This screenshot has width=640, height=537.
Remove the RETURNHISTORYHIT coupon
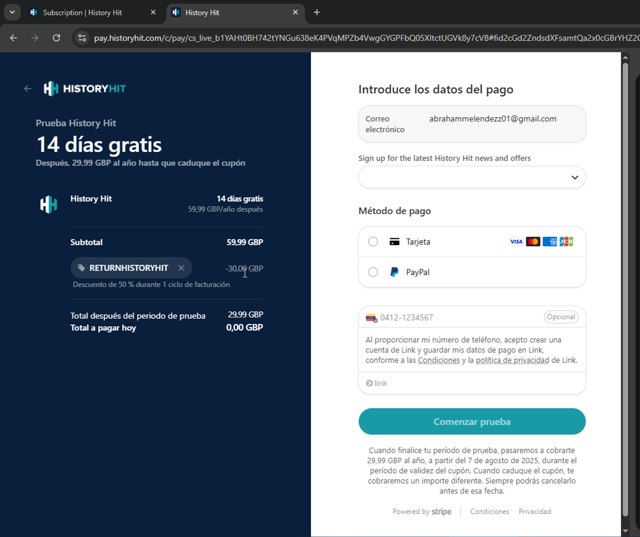[181, 268]
